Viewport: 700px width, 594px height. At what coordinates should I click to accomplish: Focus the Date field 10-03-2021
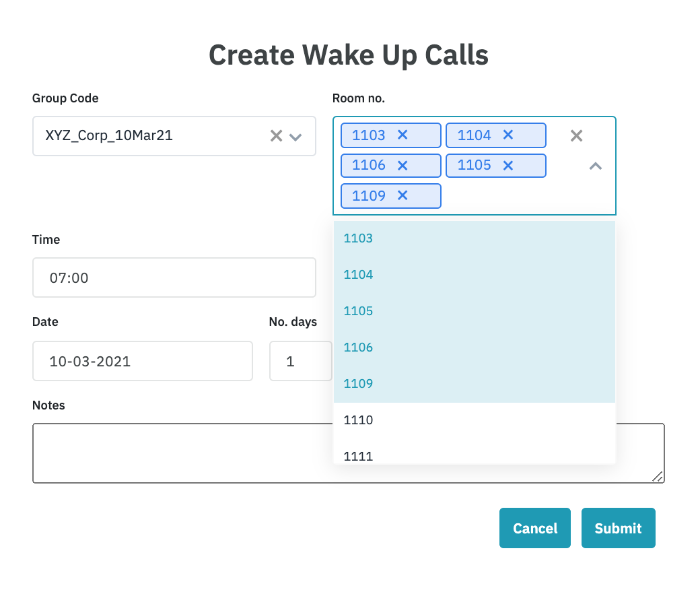point(142,361)
